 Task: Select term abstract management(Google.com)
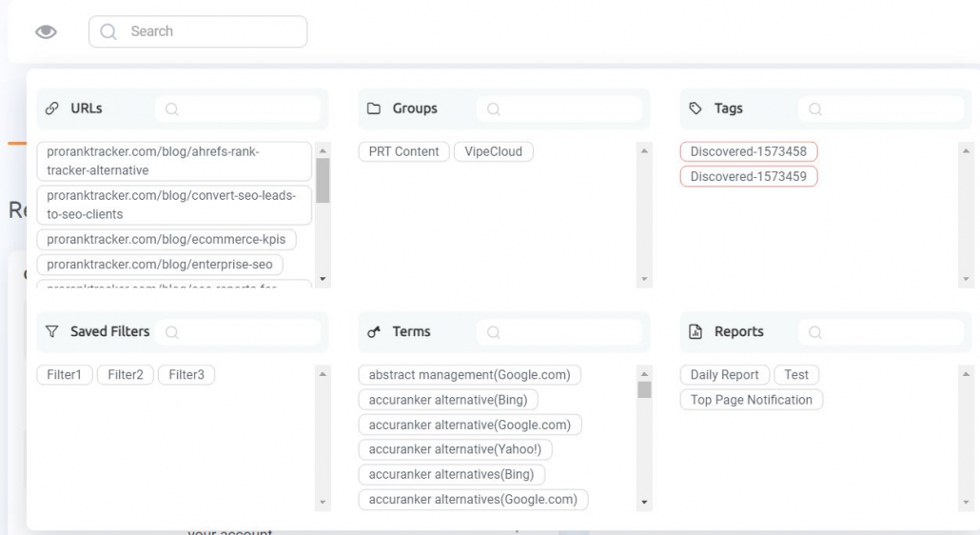pos(469,375)
